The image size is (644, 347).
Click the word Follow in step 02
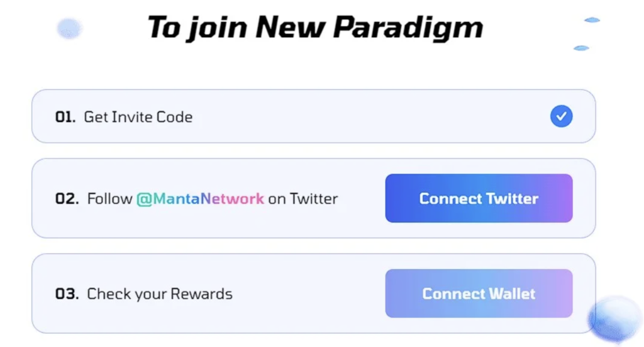[110, 199]
